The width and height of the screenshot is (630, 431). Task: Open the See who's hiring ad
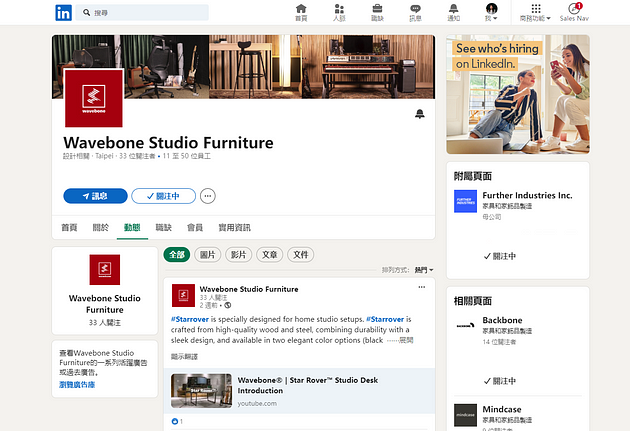click(518, 94)
